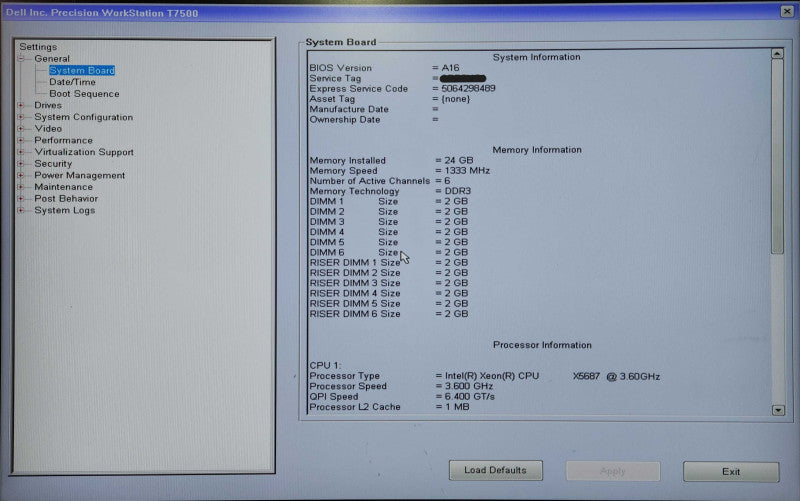Expand the Drives node
Image resolution: width=800 pixels, height=501 pixels.
click(21, 105)
